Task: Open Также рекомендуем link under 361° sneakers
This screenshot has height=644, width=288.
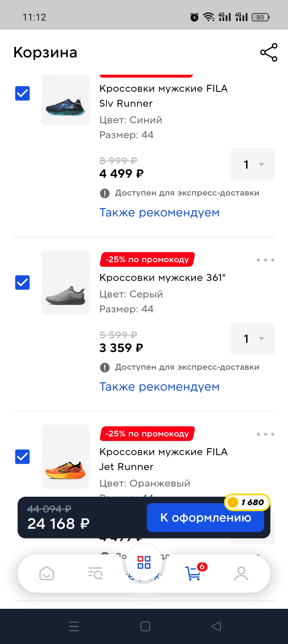Action: click(x=159, y=387)
